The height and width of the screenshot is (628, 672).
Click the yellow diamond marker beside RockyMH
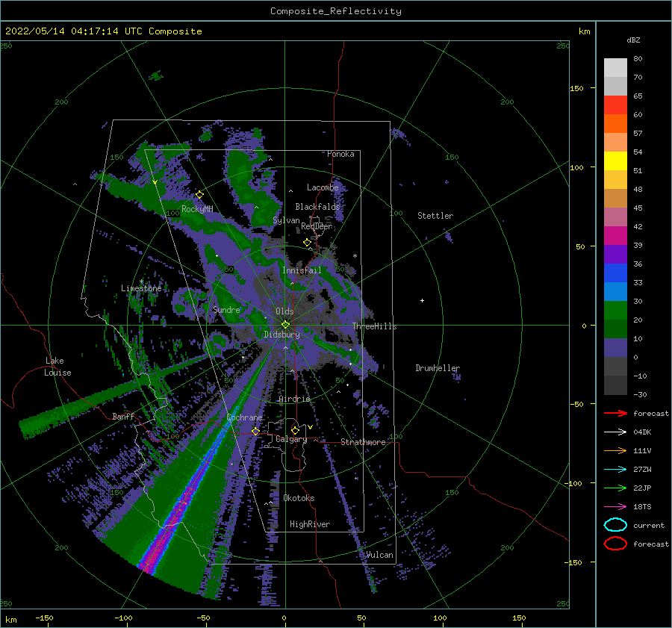pos(199,195)
